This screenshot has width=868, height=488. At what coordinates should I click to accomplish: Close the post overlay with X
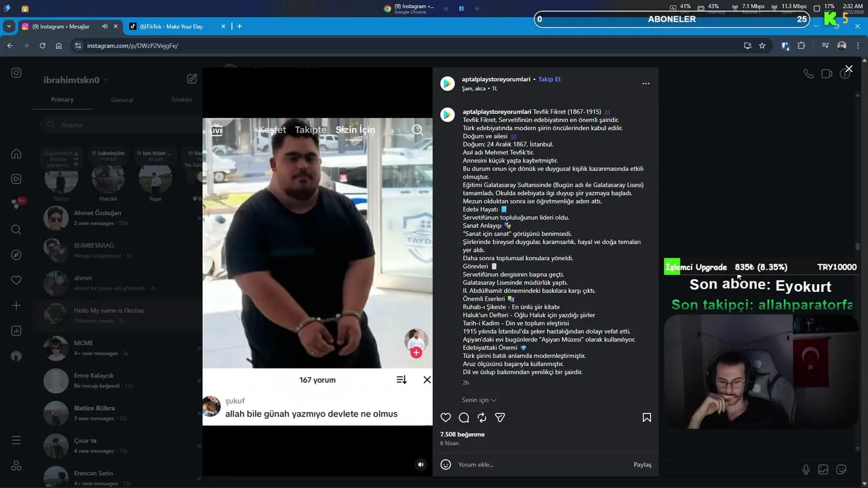pyautogui.click(x=848, y=69)
